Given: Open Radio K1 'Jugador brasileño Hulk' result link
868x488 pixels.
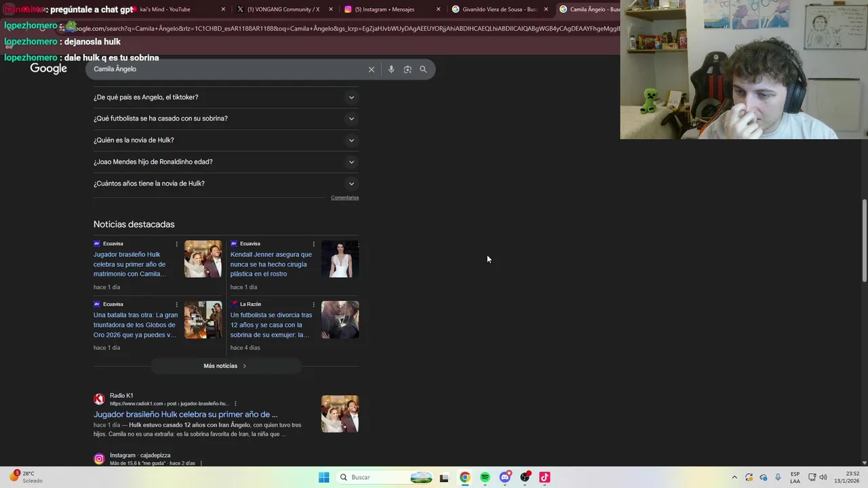Looking at the screenshot, I should tap(185, 414).
